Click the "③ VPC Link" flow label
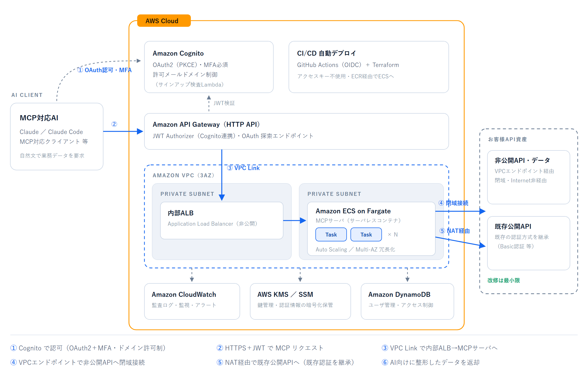This screenshot has height=371, width=588. (x=243, y=168)
